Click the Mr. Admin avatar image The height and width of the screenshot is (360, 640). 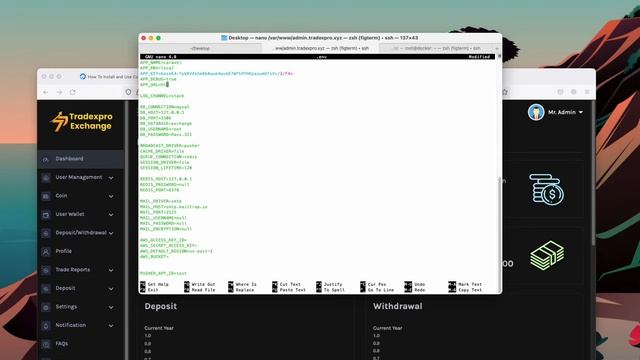tap(536, 112)
